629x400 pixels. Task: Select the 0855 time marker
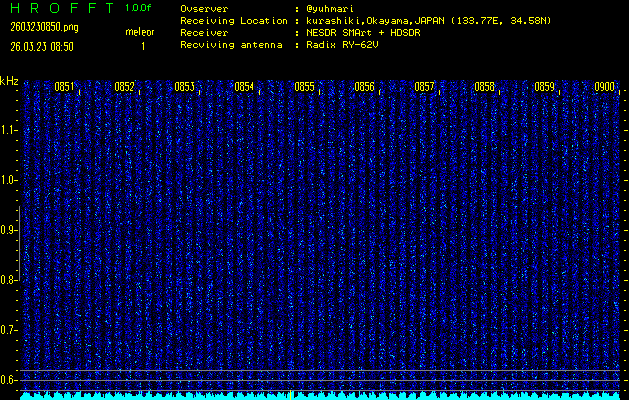click(304, 87)
